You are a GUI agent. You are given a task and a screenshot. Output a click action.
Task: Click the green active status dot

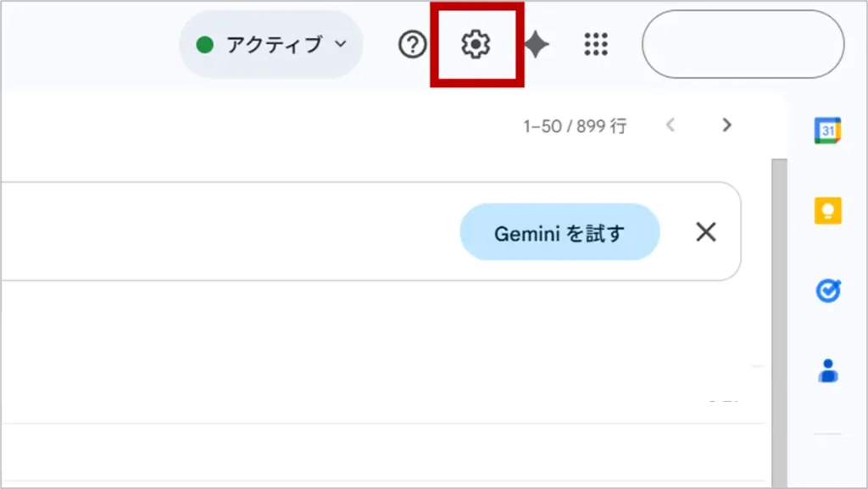pos(204,44)
